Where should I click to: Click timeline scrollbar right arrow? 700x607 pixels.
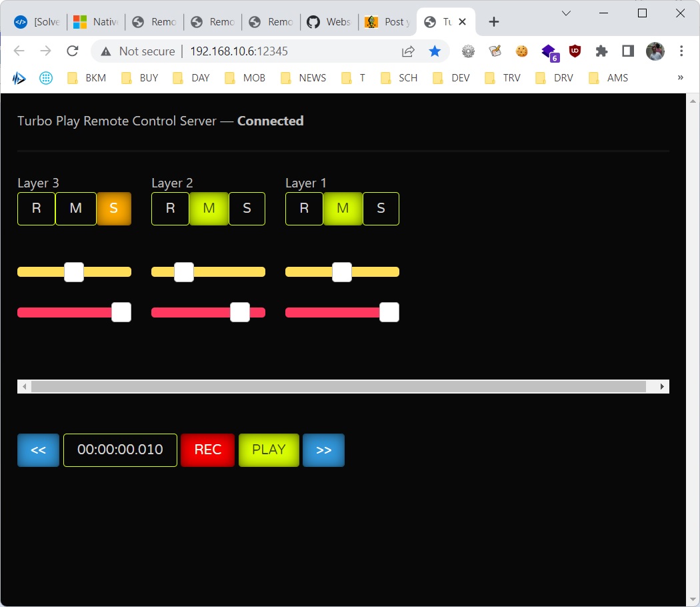click(662, 386)
